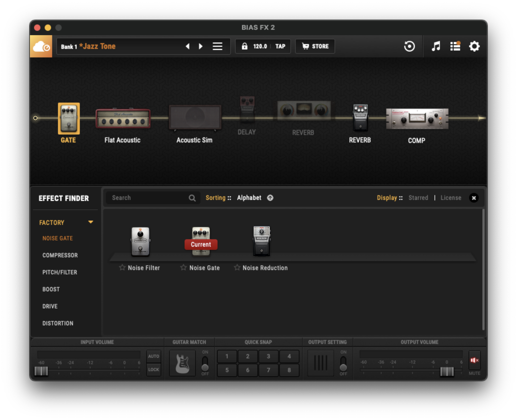Click the signal chain input node circle
Viewport: 517px width, 420px height.
tap(35, 118)
